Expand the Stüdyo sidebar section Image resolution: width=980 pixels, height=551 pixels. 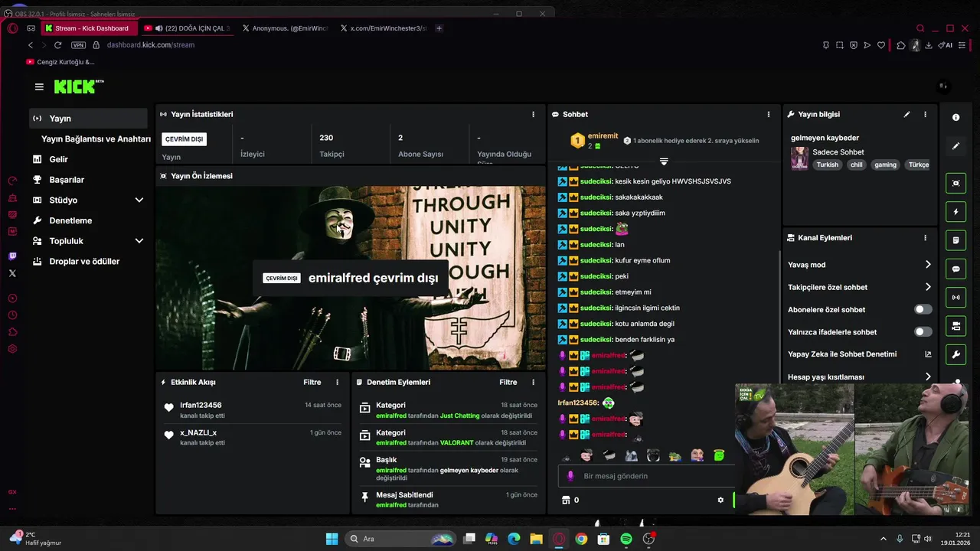click(x=139, y=201)
